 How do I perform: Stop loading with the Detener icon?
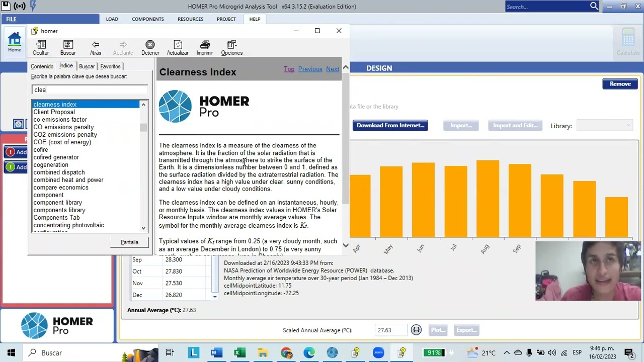(x=150, y=48)
